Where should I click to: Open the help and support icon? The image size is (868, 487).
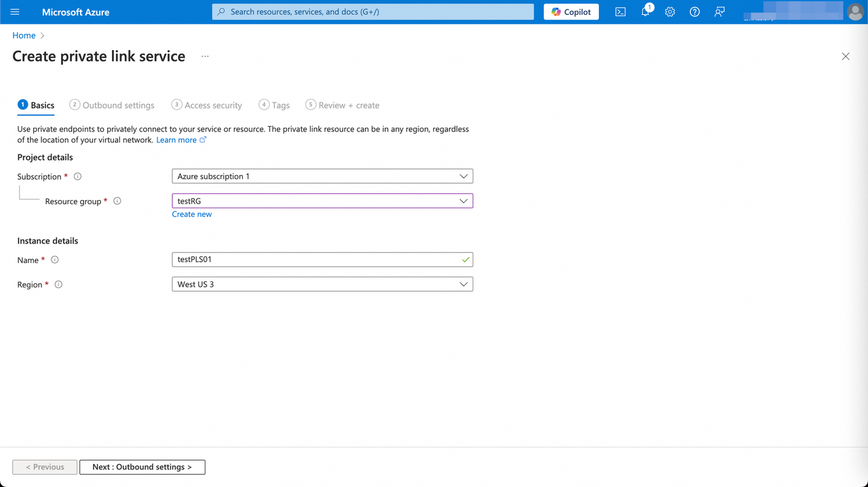pyautogui.click(x=694, y=12)
